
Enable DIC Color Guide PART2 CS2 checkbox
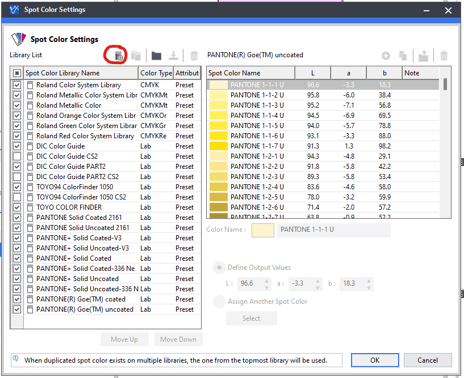(17, 177)
